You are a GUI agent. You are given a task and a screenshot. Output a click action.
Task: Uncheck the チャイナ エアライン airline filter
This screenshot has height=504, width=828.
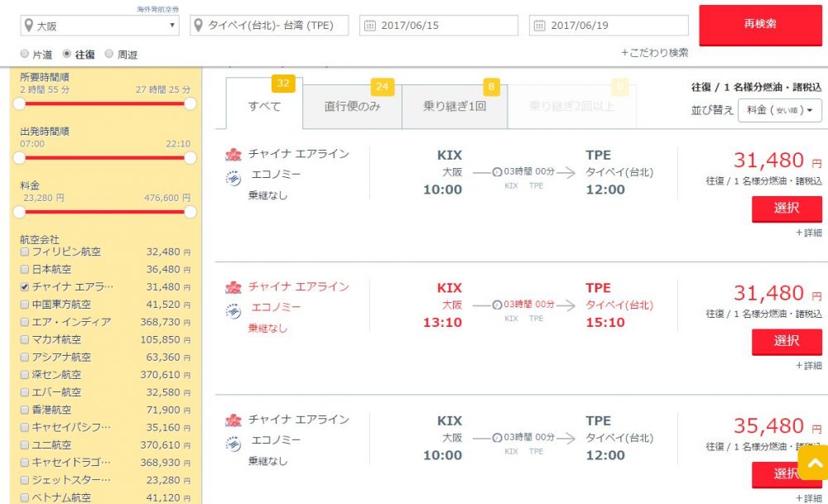pyautogui.click(x=24, y=286)
